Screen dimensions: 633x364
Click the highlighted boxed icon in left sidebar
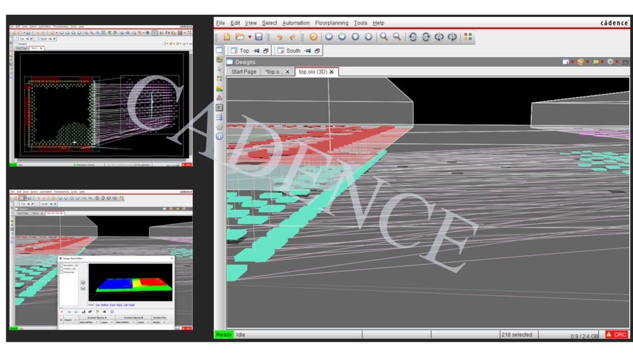(x=219, y=108)
